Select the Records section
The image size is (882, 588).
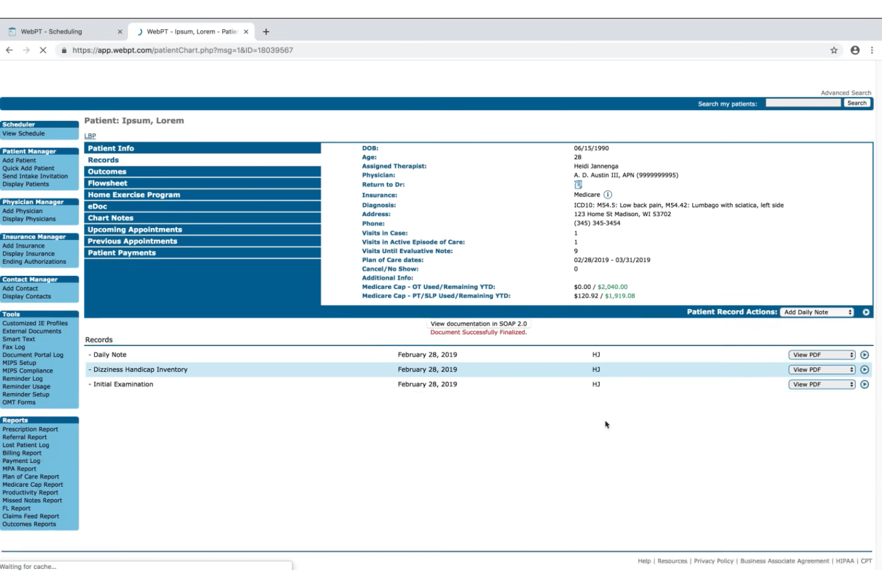(x=203, y=160)
